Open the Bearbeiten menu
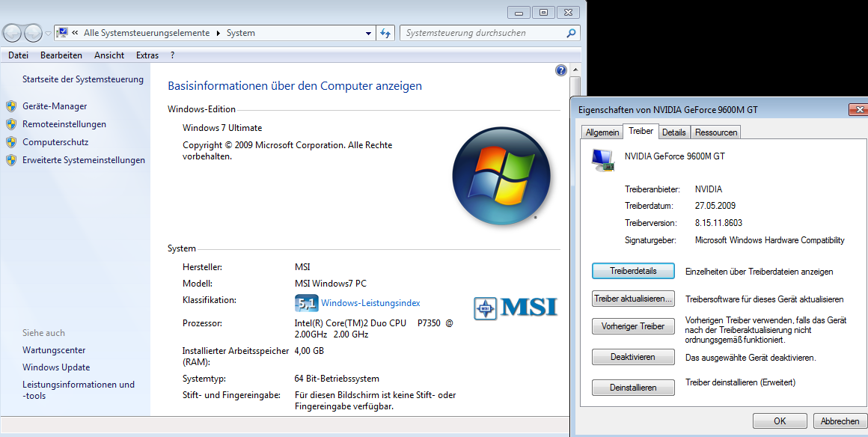This screenshot has width=868, height=437. [x=61, y=55]
